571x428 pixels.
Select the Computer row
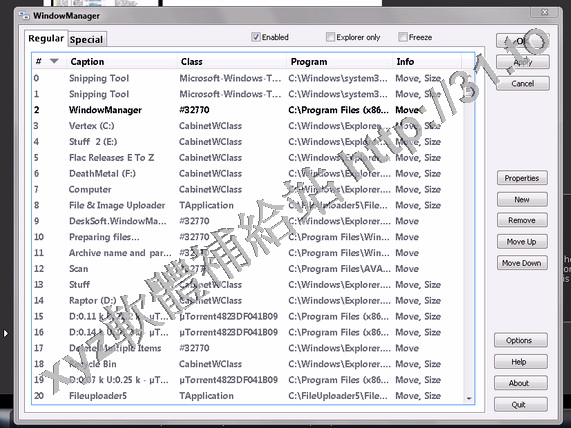pyautogui.click(x=248, y=189)
